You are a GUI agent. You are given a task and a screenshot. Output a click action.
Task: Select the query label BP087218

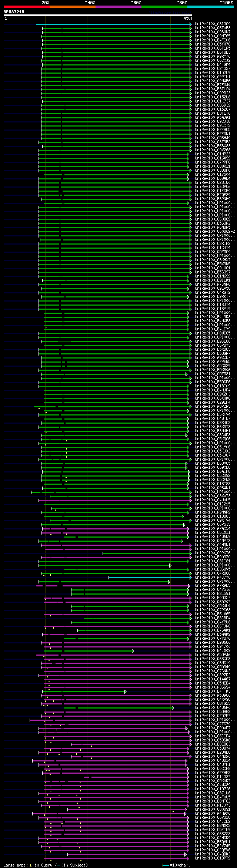14,12
